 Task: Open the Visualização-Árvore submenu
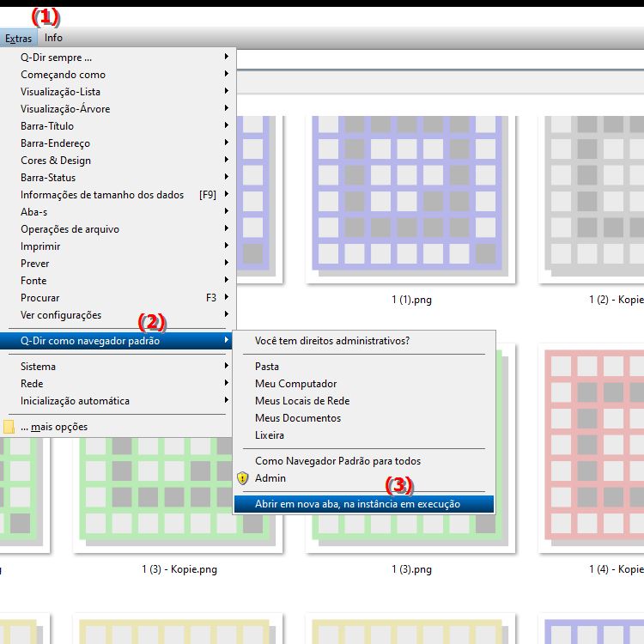[118, 109]
